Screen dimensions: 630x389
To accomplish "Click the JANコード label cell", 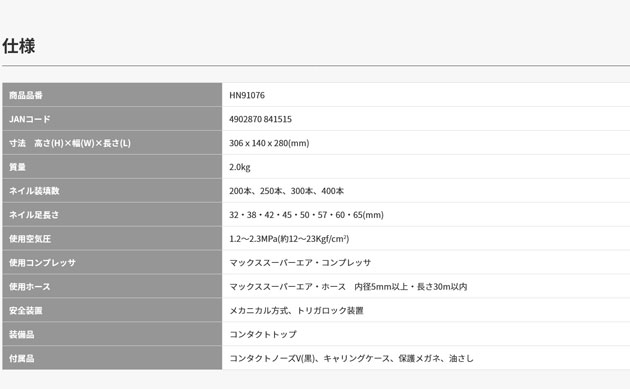I will coord(112,119).
